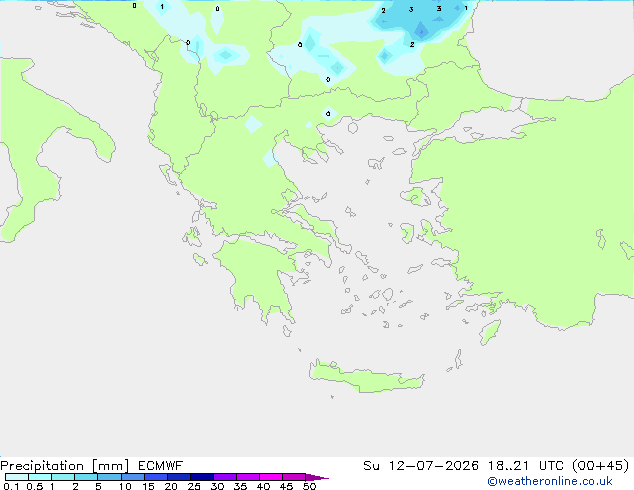This screenshot has height=490, width=634.
Task: Click the legend tick label '15'
Action: 148,486
